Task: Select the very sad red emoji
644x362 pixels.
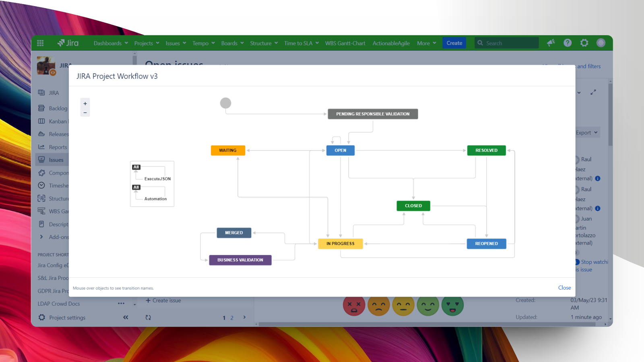Action: point(354,306)
